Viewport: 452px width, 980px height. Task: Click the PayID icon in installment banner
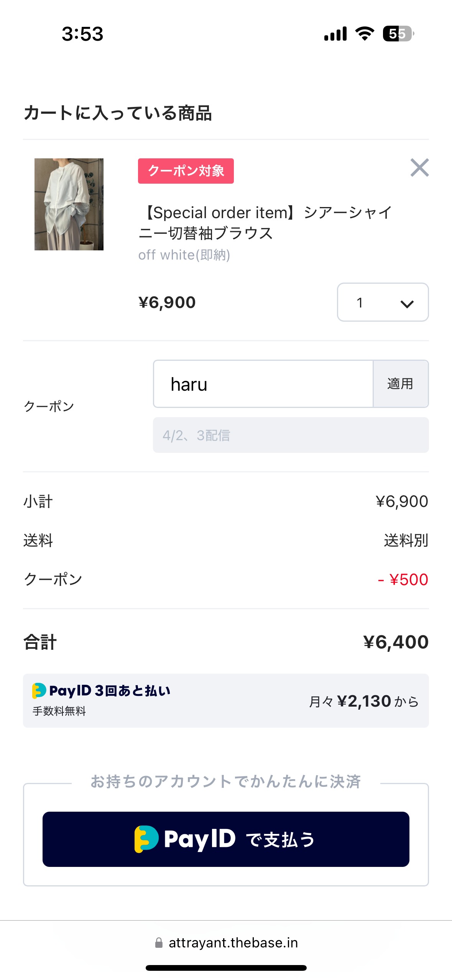(x=39, y=691)
